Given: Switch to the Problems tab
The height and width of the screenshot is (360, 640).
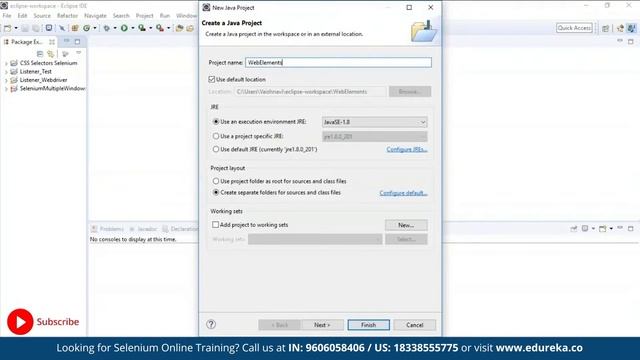Looking at the screenshot, I should tap(108, 229).
